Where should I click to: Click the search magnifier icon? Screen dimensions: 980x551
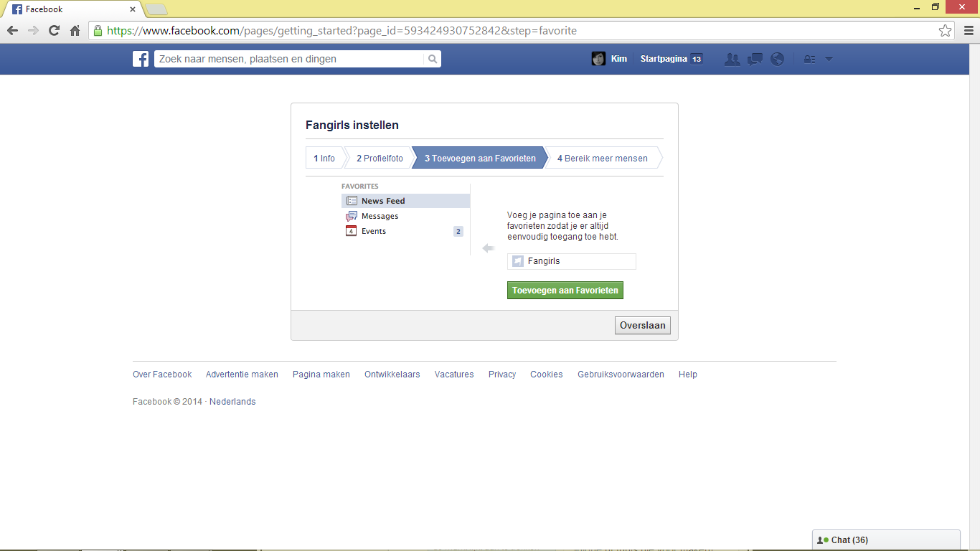433,59
